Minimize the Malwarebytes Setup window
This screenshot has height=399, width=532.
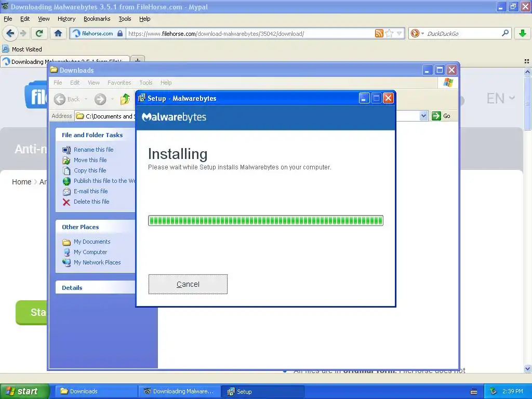[364, 98]
